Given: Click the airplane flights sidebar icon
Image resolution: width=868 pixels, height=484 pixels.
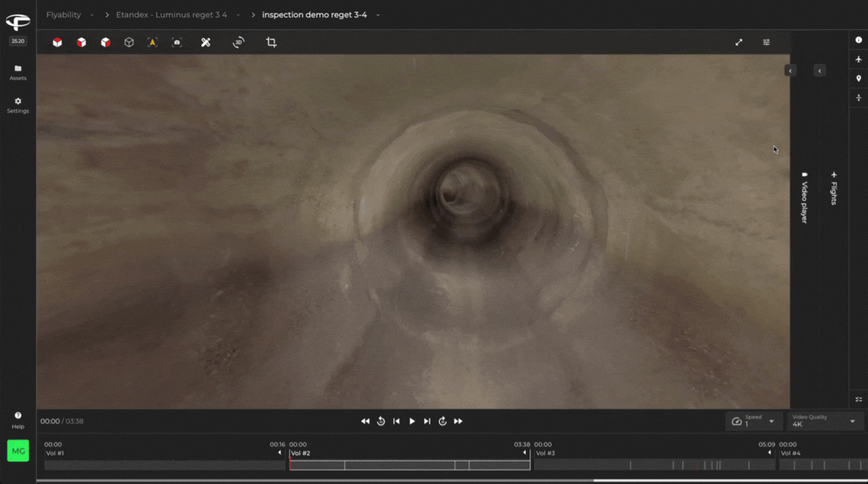Looking at the screenshot, I should point(858,60).
